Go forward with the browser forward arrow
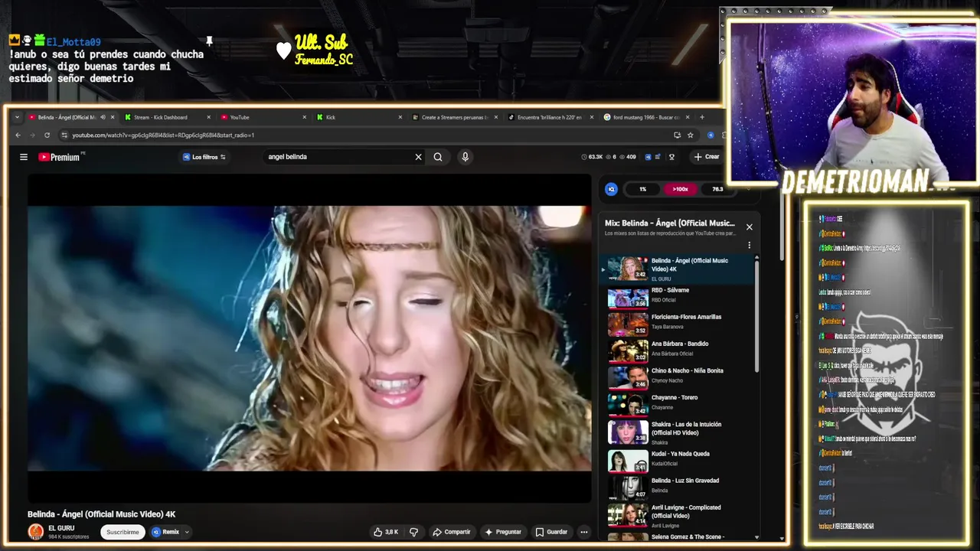980x551 pixels. click(x=32, y=135)
